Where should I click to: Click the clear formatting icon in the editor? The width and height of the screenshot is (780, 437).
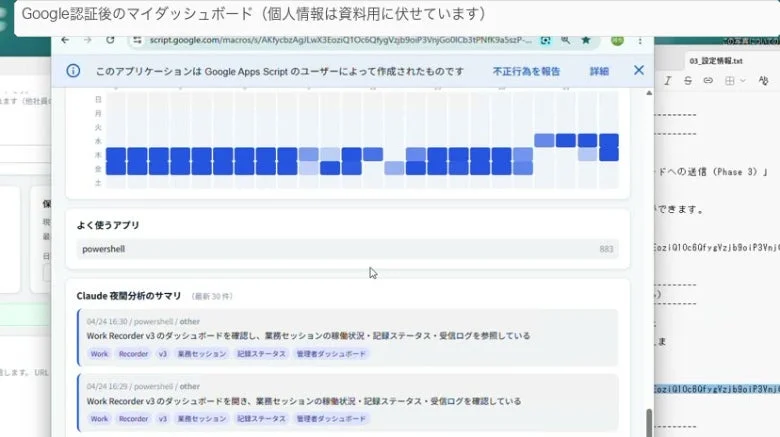(x=763, y=80)
